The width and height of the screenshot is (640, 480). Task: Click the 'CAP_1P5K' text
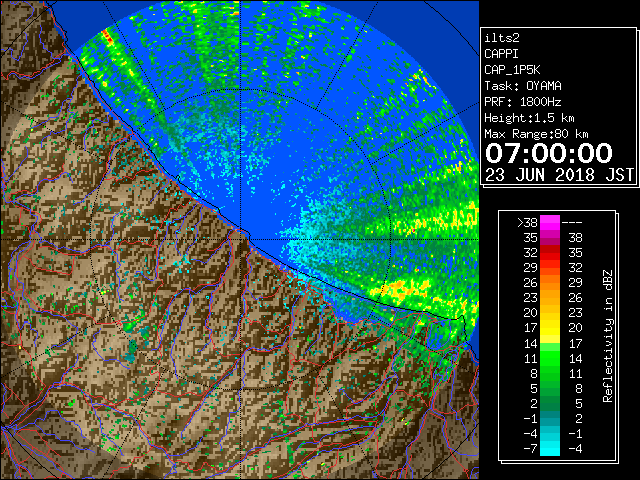(x=512, y=70)
